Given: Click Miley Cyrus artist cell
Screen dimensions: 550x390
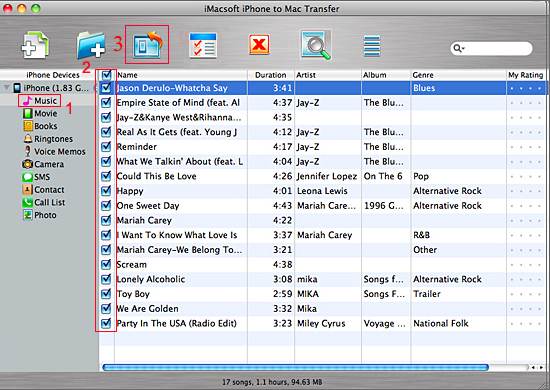Looking at the screenshot, I should [321, 323].
